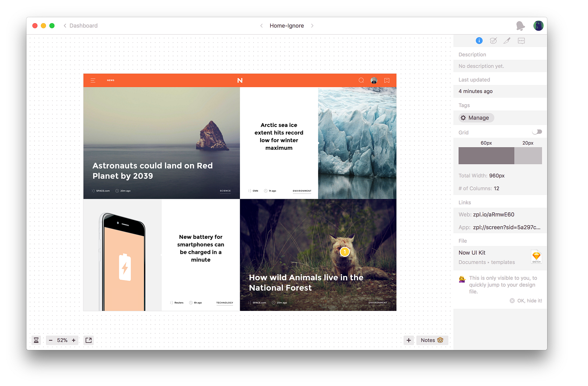Jump to the next screen with the right chevron

click(x=312, y=26)
